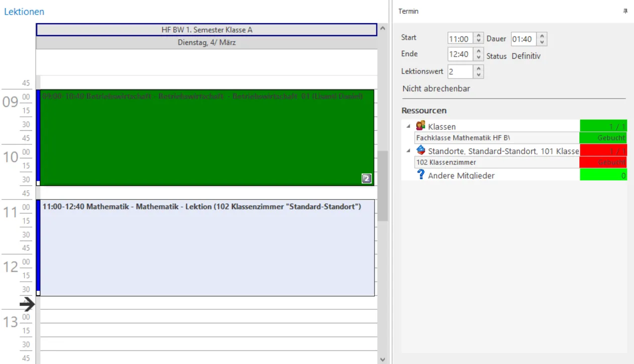
Task: Decrease the Ende time with the down arrow
Action: (x=478, y=57)
